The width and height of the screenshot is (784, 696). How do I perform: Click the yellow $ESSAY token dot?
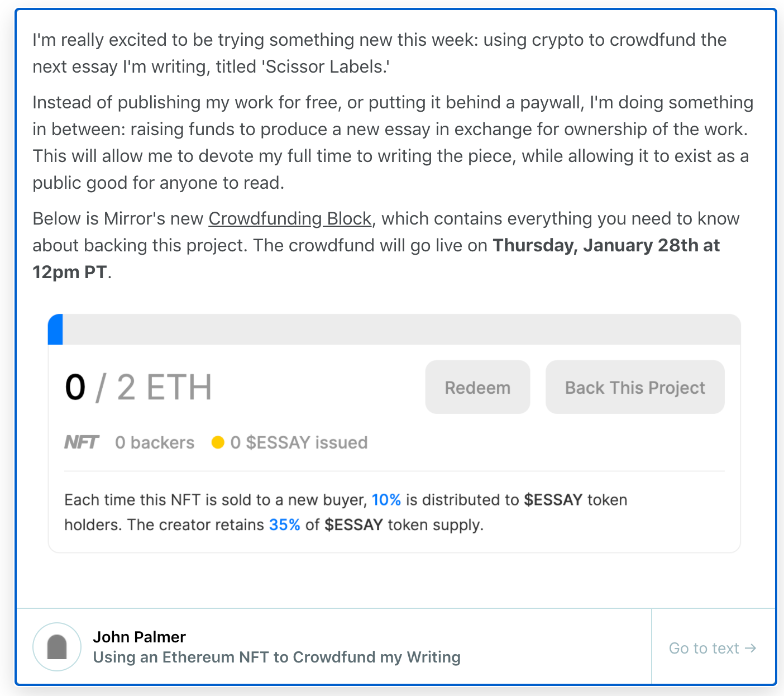click(x=218, y=442)
